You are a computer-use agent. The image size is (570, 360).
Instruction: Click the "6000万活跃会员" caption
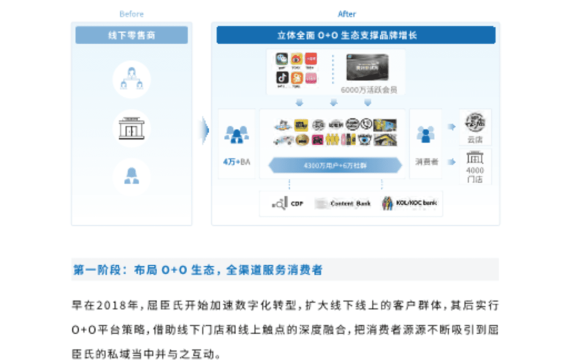click(369, 90)
